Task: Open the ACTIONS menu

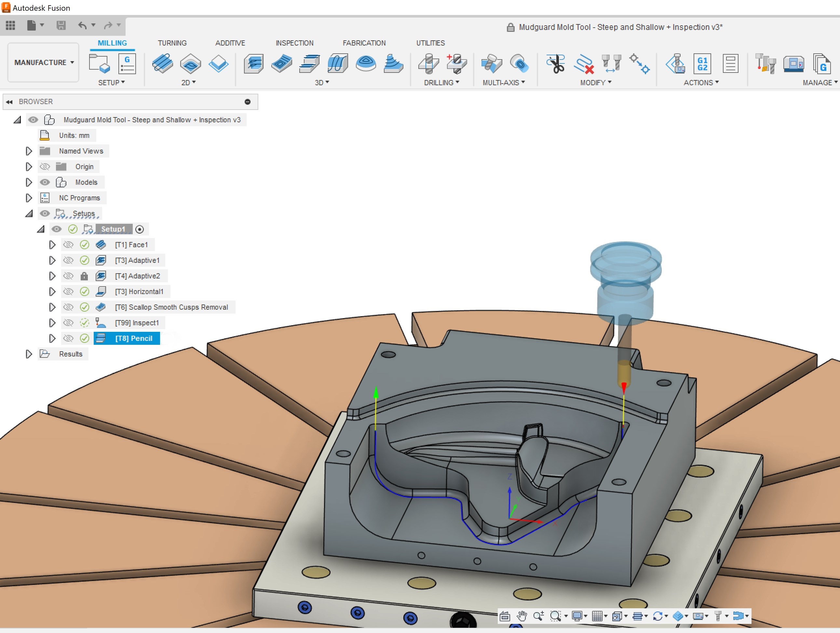Action: (x=701, y=82)
